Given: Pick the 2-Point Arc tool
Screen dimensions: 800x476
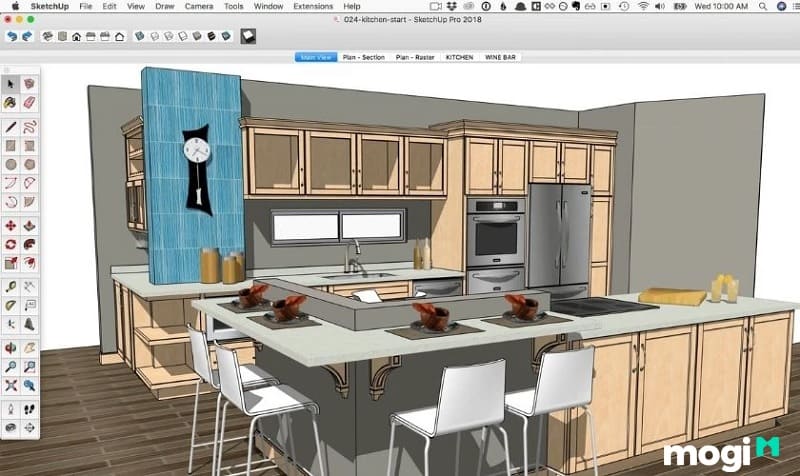Looking at the screenshot, I should pyautogui.click(x=30, y=183).
